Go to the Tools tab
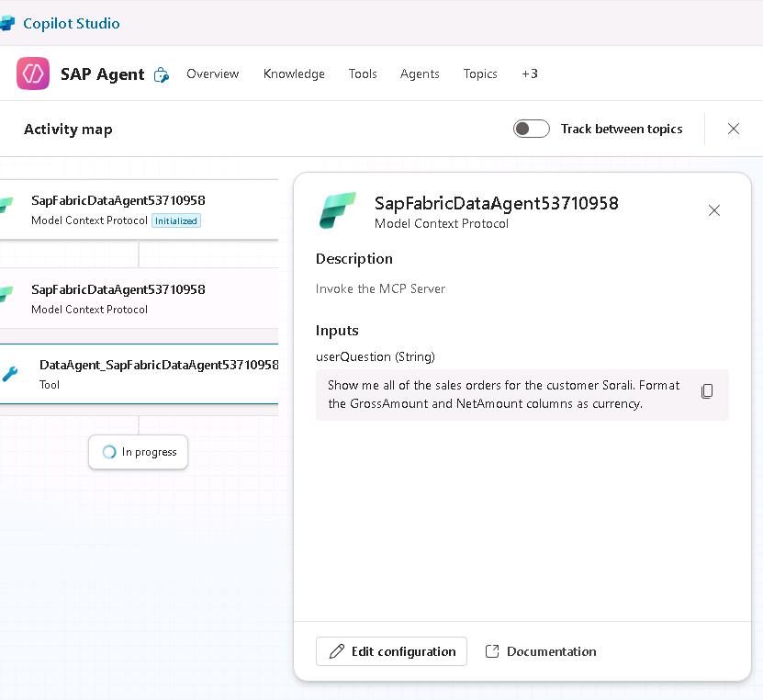The image size is (763, 700). (363, 73)
